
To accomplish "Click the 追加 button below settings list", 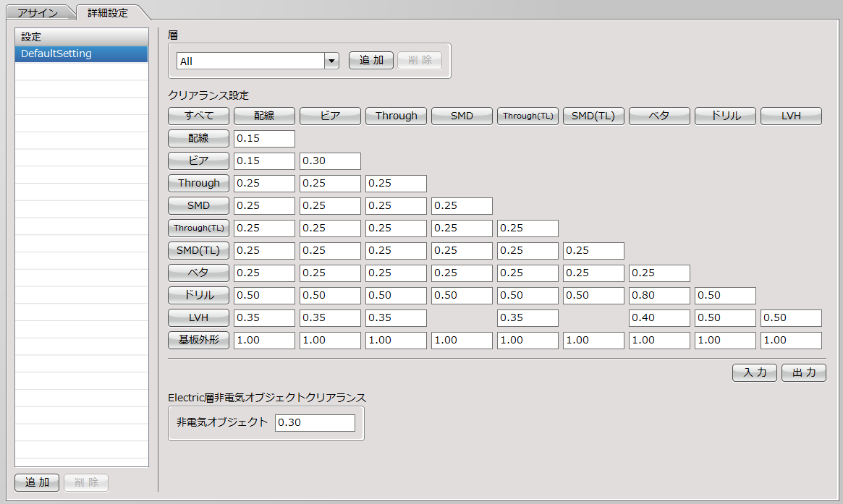I will pyautogui.click(x=37, y=482).
